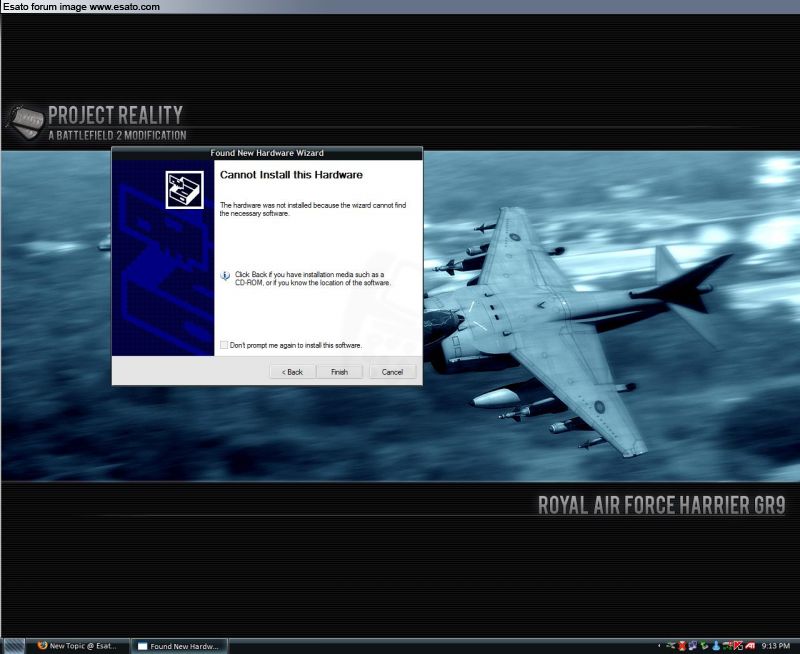Click the grey tray icon beside the tray arrow
Screen dimensions: 800x654
coord(670,646)
